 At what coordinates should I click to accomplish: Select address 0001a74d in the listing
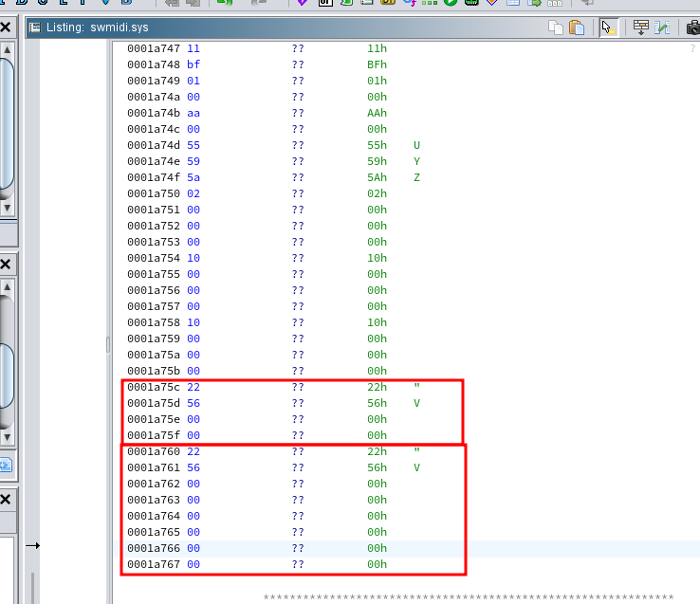155,145
